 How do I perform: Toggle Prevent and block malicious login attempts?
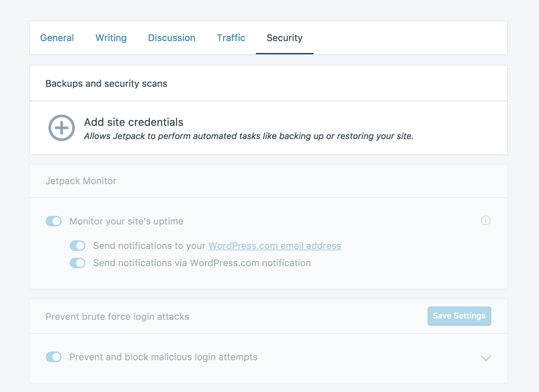(x=54, y=357)
